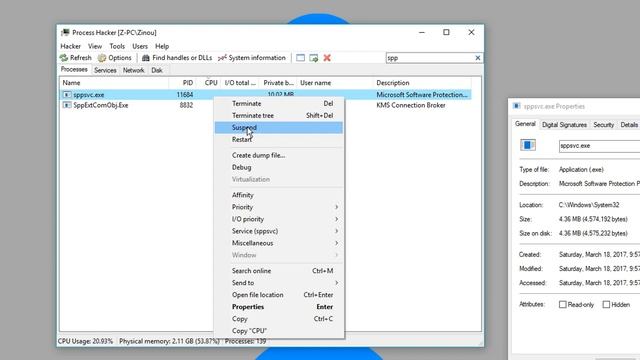640x360 pixels.
Task: Open the View menu
Action: point(95,46)
